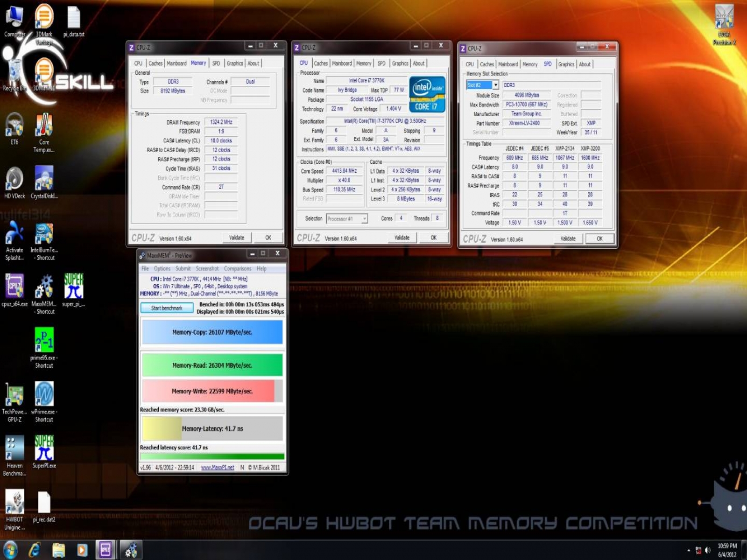
Task: Click the Memory-Read result bar
Action: [x=212, y=365]
